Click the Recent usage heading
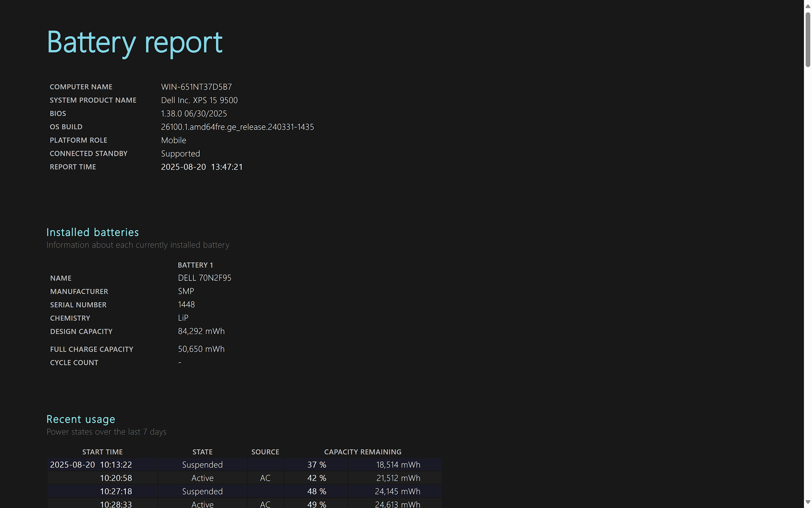This screenshot has width=812, height=508. coord(81,419)
